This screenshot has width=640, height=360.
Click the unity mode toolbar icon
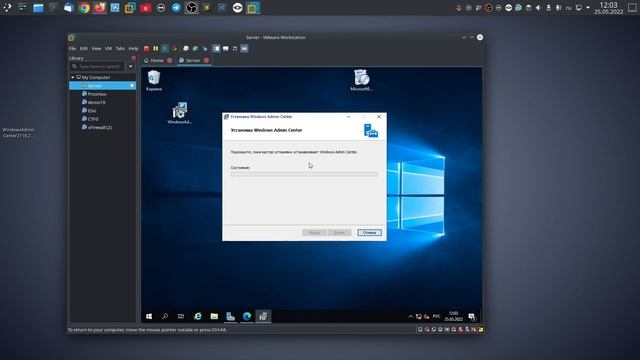pyautogui.click(x=244, y=49)
